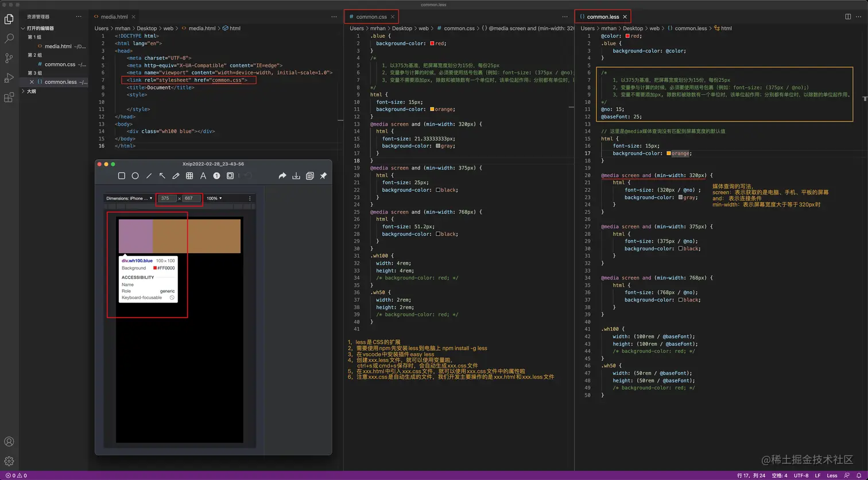The image size is (868, 480).
Task: Select the numbered step tool in Xnip
Action: click(216, 176)
